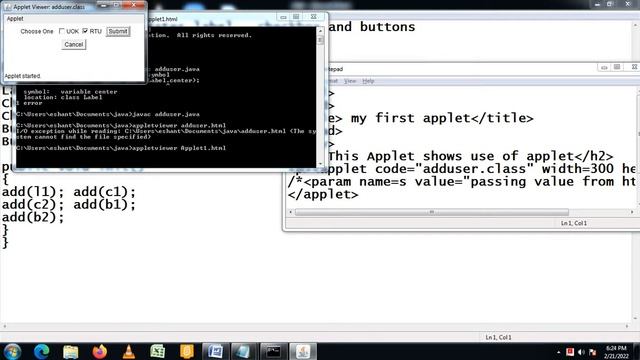Open the Windows Start menu
The height and width of the screenshot is (360, 640).
12,351
